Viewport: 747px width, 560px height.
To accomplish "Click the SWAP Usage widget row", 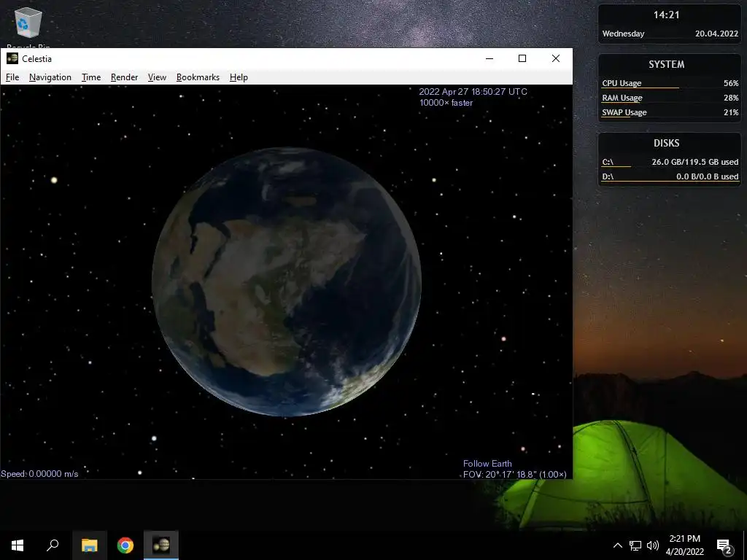I will tap(670, 112).
